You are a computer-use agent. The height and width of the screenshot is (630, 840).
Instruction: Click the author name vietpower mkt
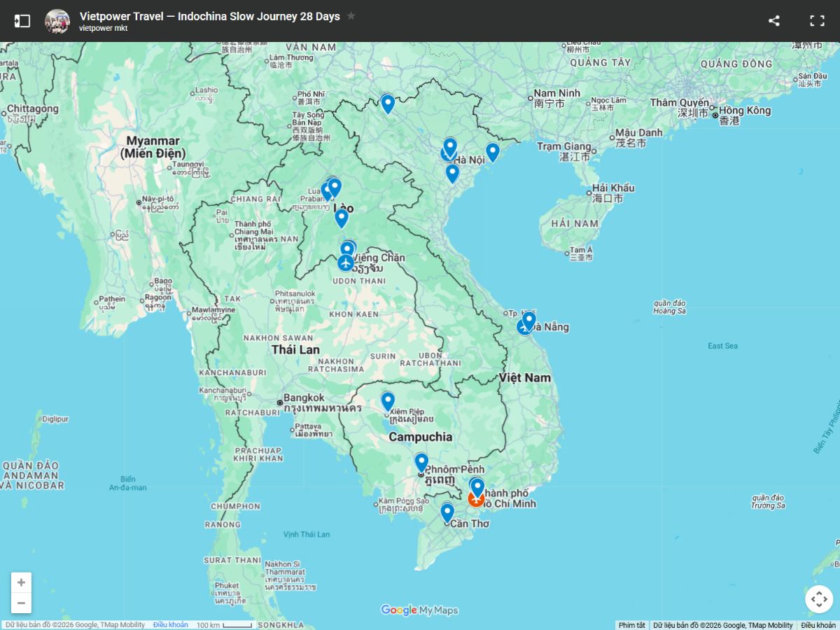104,29
